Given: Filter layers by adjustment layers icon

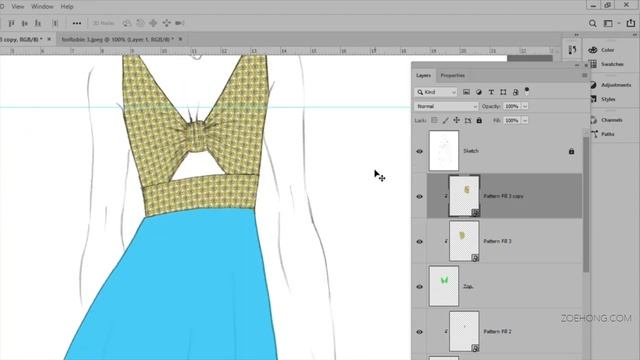Looking at the screenshot, I should [x=479, y=92].
